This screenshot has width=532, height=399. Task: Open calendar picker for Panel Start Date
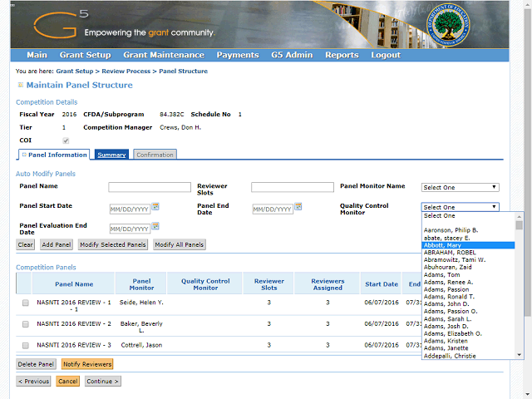(x=155, y=206)
